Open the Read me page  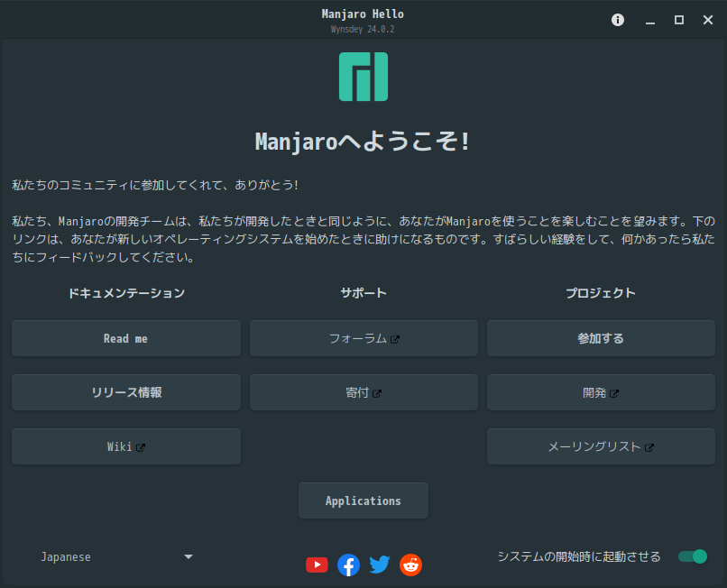pos(126,338)
